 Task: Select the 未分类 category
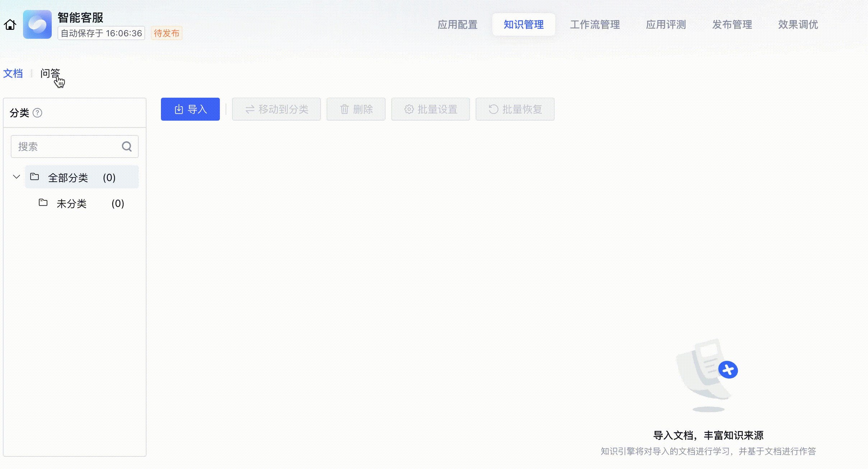(71, 204)
